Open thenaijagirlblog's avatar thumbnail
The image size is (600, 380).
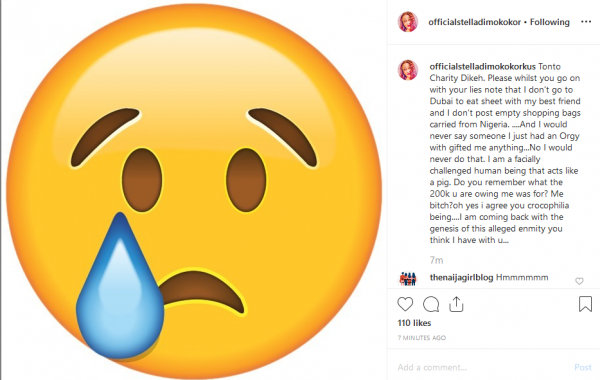coord(408,279)
